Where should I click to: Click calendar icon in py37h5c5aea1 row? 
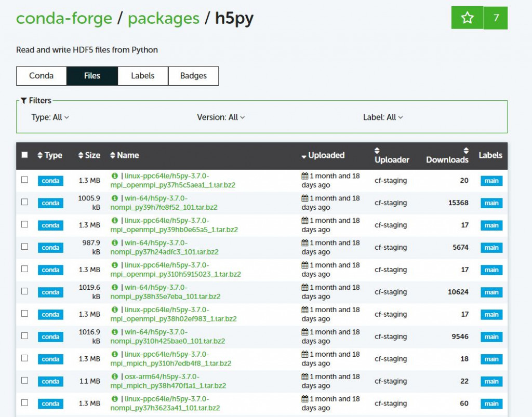[304, 176]
